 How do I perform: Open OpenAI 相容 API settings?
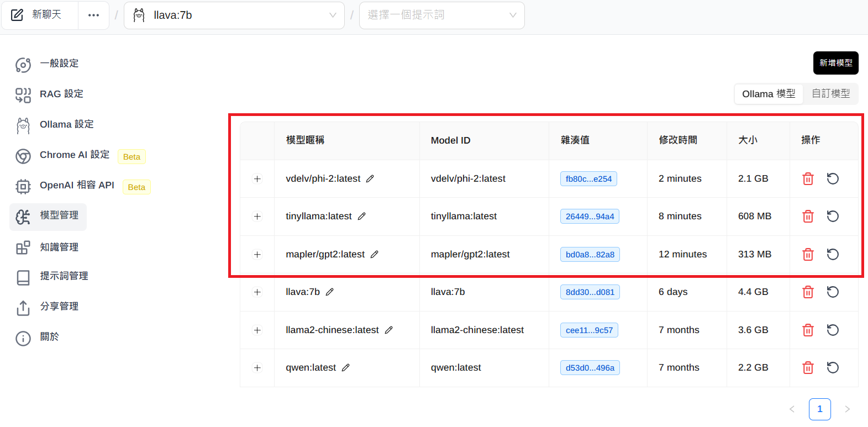(65, 186)
